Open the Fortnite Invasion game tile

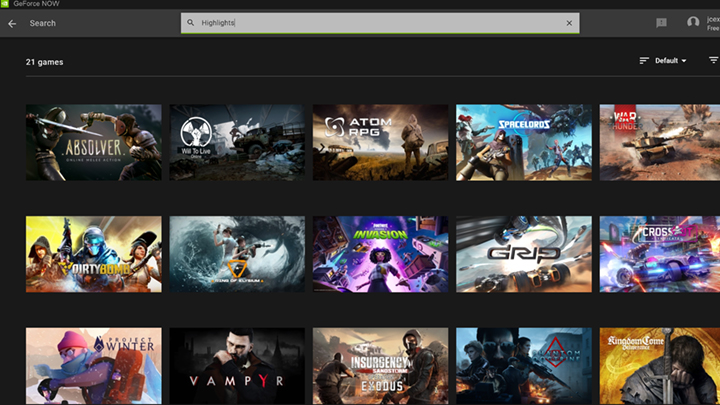pos(380,254)
